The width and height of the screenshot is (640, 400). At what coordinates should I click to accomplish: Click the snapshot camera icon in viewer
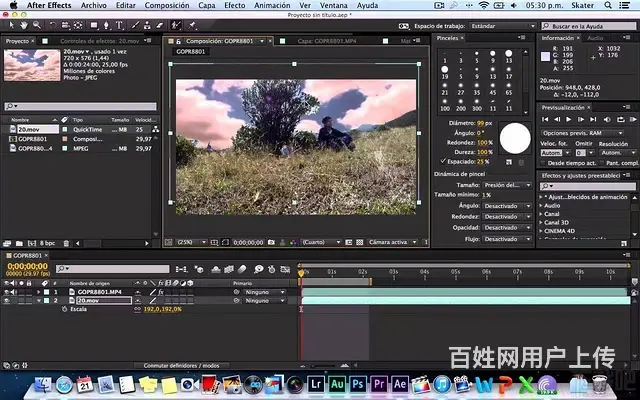[x=271, y=242]
